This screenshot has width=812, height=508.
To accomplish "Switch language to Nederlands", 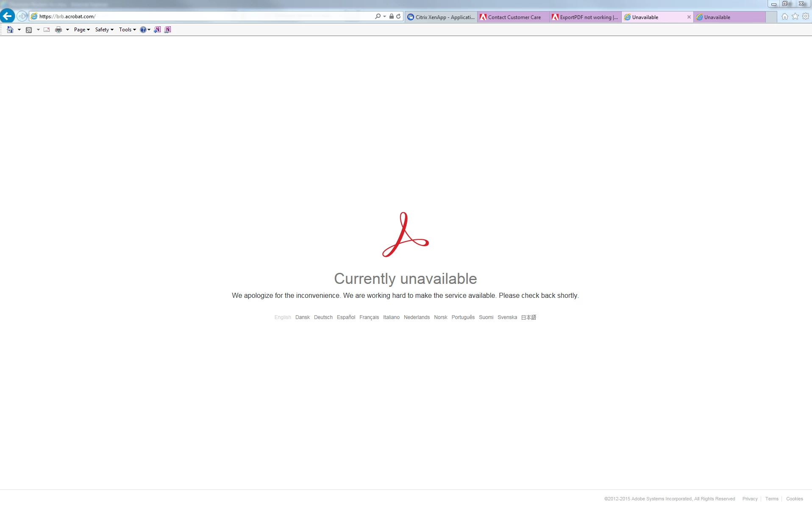I will coord(417,317).
